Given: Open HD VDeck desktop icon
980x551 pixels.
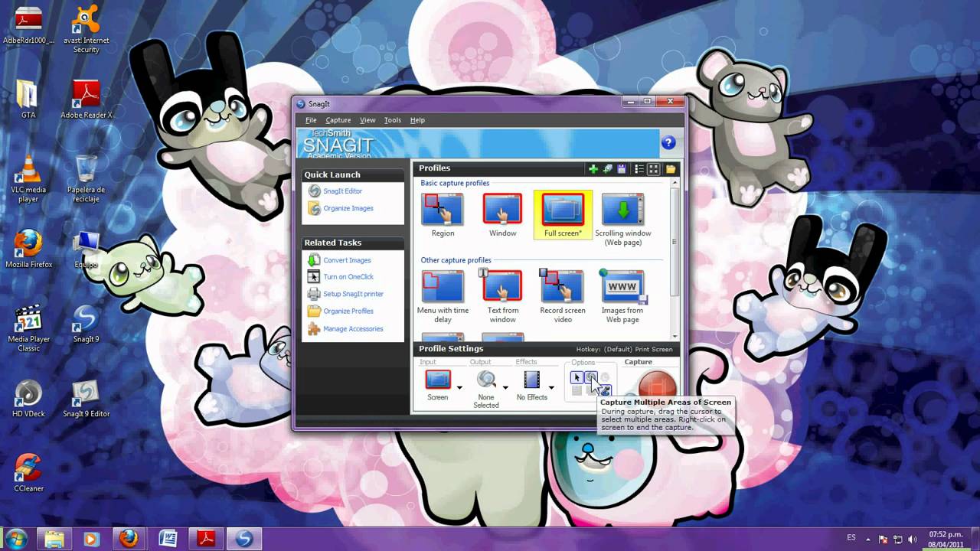Looking at the screenshot, I should click(28, 398).
